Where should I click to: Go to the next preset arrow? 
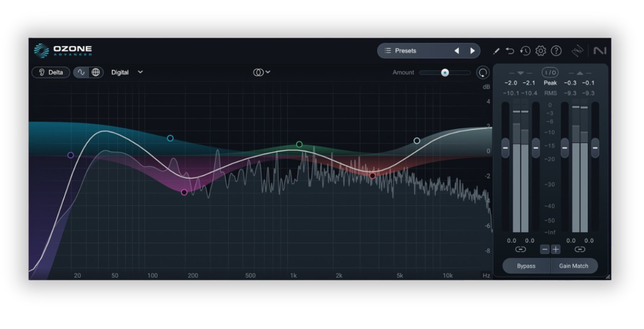[472, 51]
